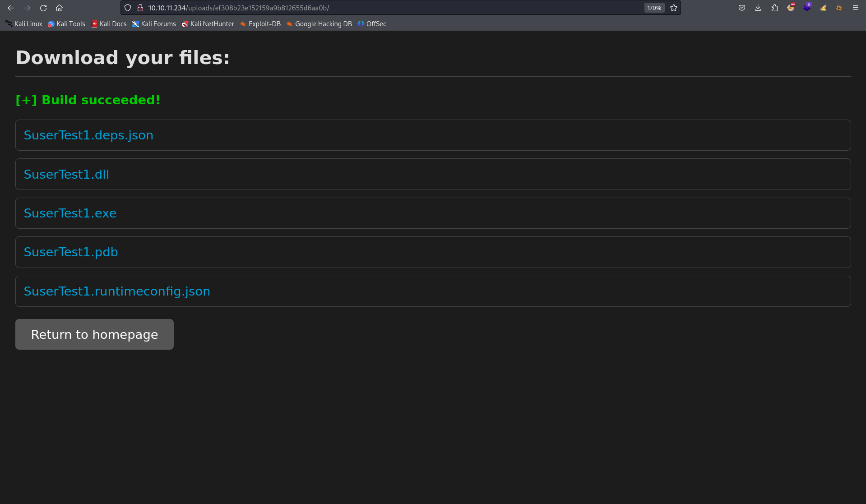Show site security info via padlock icon
This screenshot has height=504, width=866.
(140, 8)
